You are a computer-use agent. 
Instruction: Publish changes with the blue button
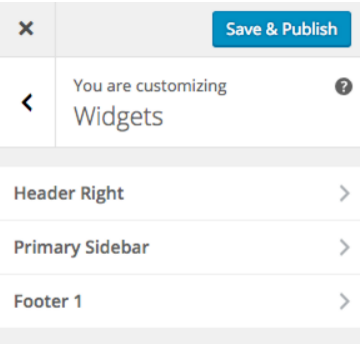tap(282, 29)
